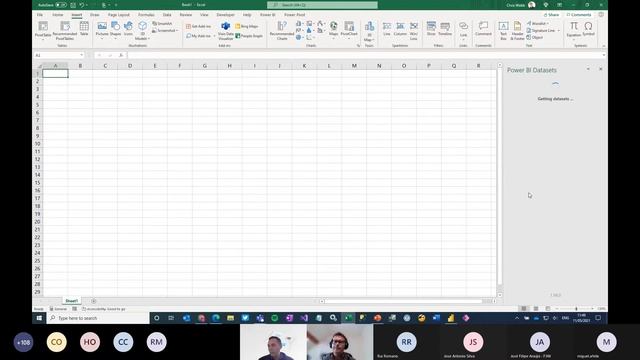Insert a Column sparkline
This screenshot has height=360, width=640.
point(400,29)
